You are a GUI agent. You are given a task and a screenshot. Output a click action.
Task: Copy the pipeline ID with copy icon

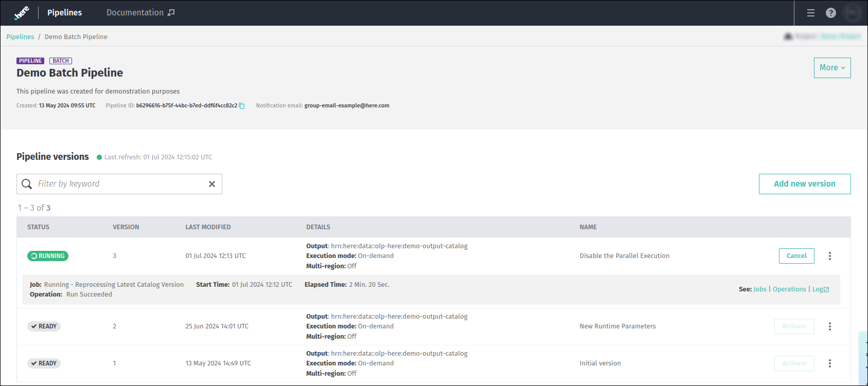(242, 106)
